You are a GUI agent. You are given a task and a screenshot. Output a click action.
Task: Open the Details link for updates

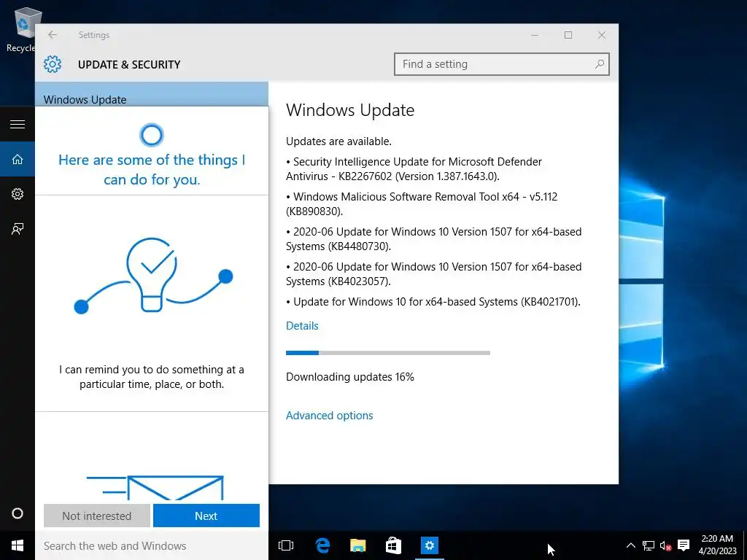302,326
